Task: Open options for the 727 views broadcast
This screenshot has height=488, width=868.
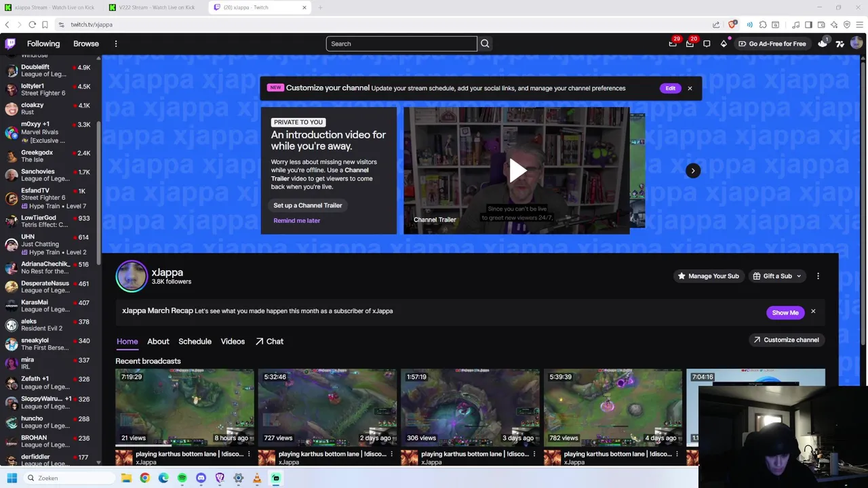Action: [x=391, y=454]
